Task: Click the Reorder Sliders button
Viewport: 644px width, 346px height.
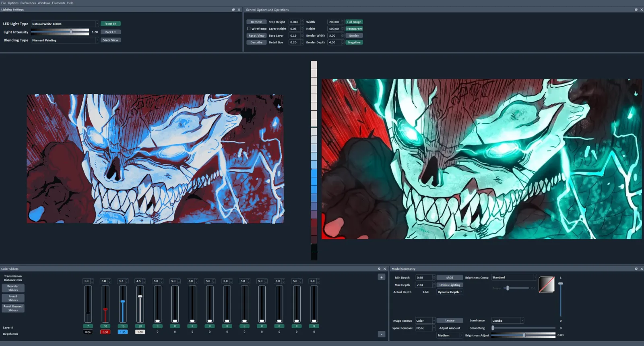Action: click(13, 288)
